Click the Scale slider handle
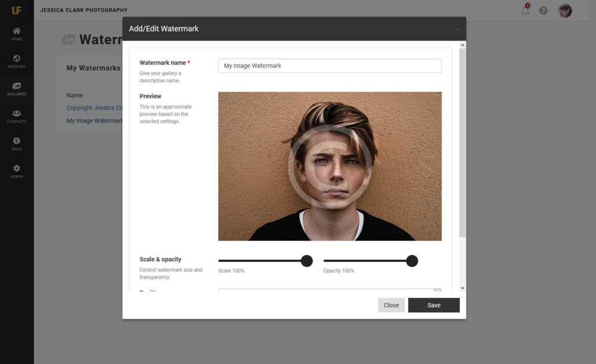Viewport: 596px width, 364px height. click(x=307, y=261)
